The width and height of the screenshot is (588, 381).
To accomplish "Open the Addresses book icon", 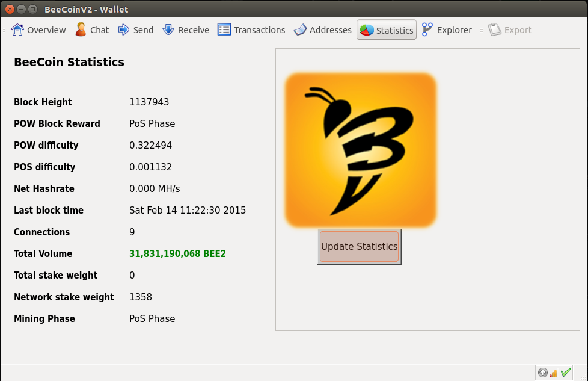I will pos(300,29).
